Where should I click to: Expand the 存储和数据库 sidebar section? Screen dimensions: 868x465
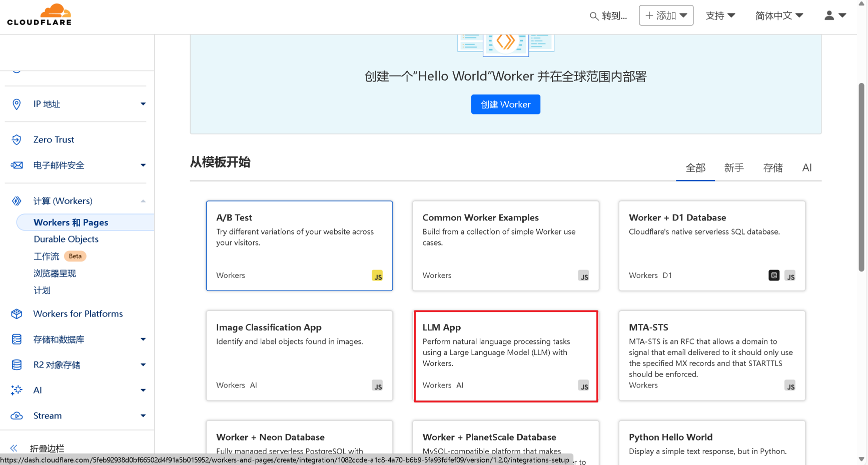point(143,339)
